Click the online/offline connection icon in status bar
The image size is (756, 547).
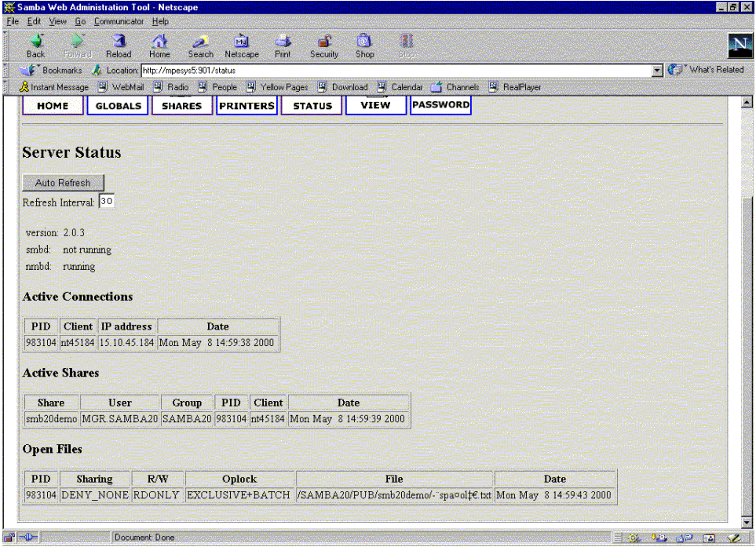pyautogui.click(x=28, y=538)
